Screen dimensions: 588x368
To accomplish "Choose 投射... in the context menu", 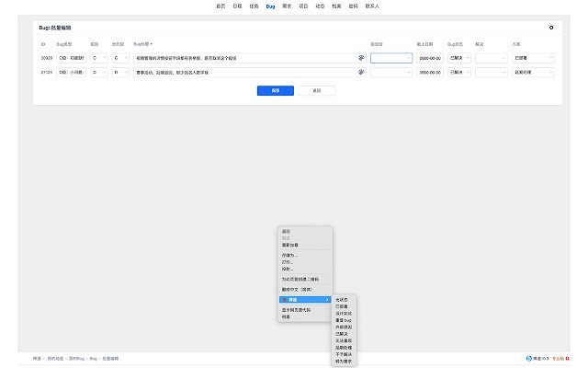I will (x=305, y=269).
